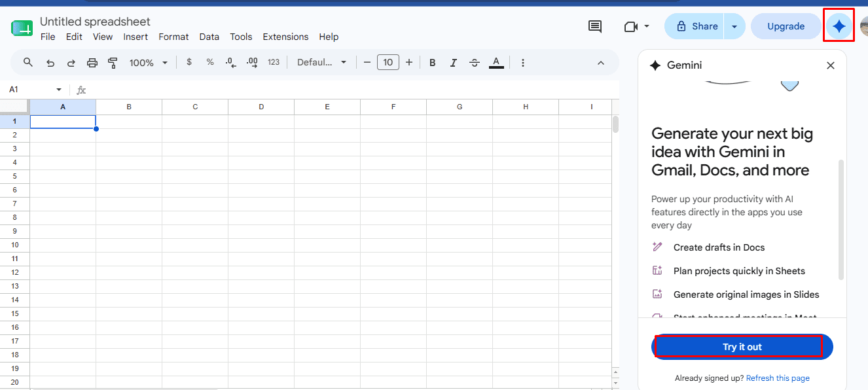Open the View menu
The image size is (868, 390).
[103, 37]
